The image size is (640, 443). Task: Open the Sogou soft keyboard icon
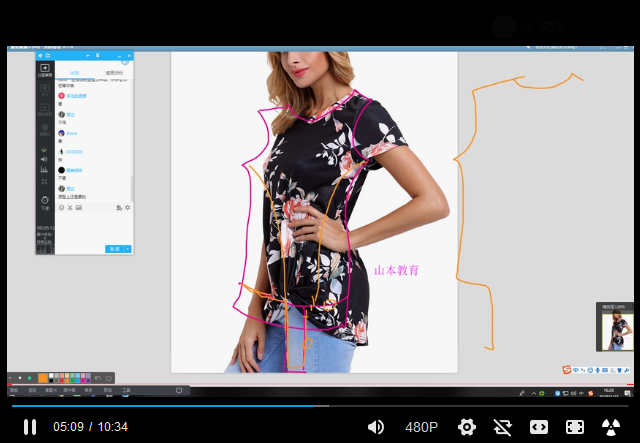point(605,370)
